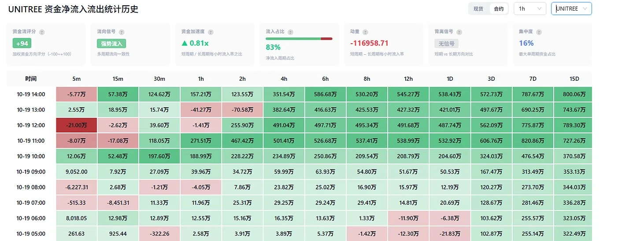Click the -41.27万 cell

point(201,110)
